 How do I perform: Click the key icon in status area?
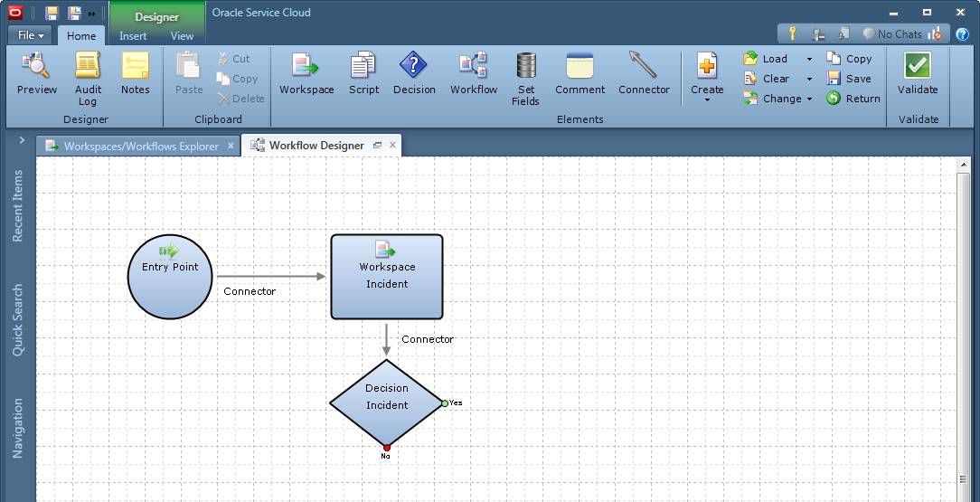[792, 33]
